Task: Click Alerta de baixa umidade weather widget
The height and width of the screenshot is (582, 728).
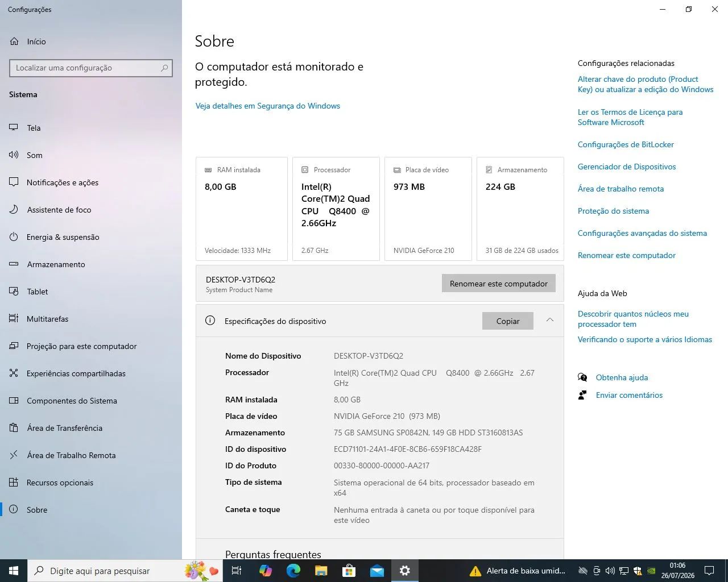Action: point(518,571)
